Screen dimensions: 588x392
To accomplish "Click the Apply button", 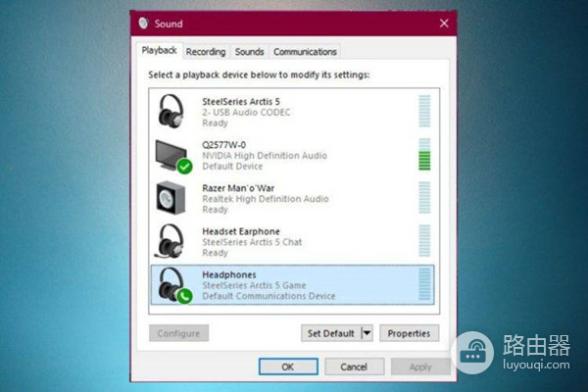I will pos(420,367).
